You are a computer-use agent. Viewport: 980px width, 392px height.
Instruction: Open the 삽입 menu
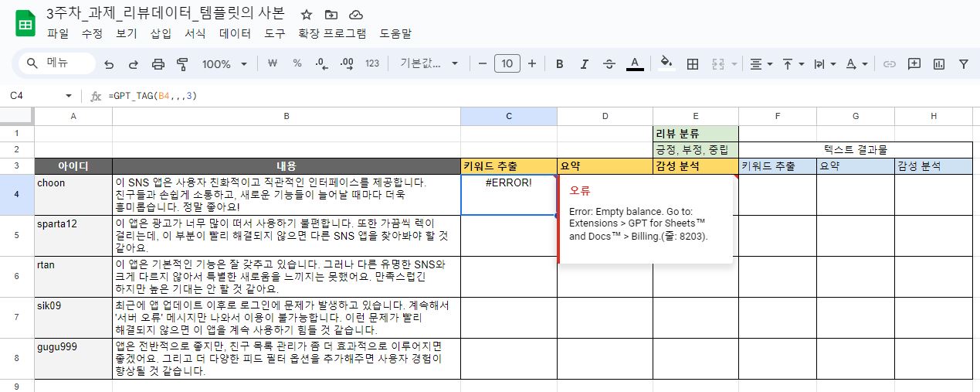tap(161, 34)
